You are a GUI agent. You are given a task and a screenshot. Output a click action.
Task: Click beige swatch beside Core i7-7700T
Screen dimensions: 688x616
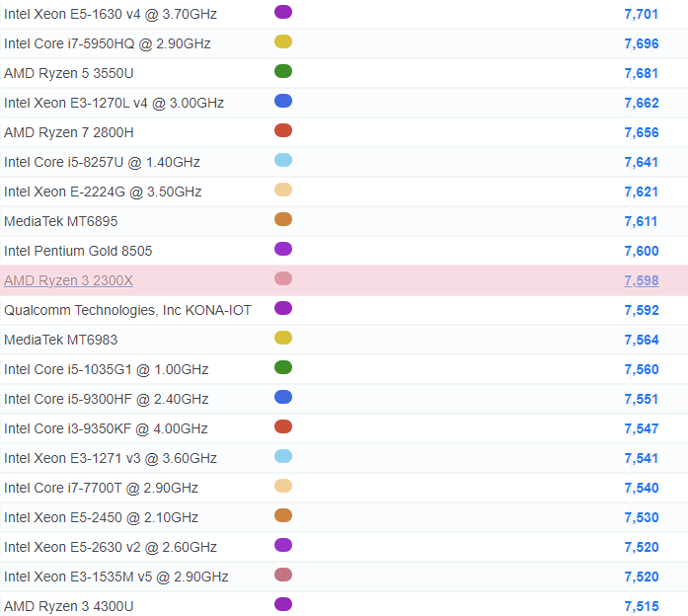coord(283,486)
